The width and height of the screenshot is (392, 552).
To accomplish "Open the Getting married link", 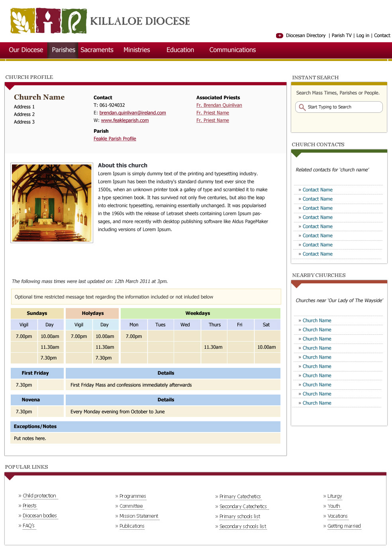I will click(x=344, y=526).
